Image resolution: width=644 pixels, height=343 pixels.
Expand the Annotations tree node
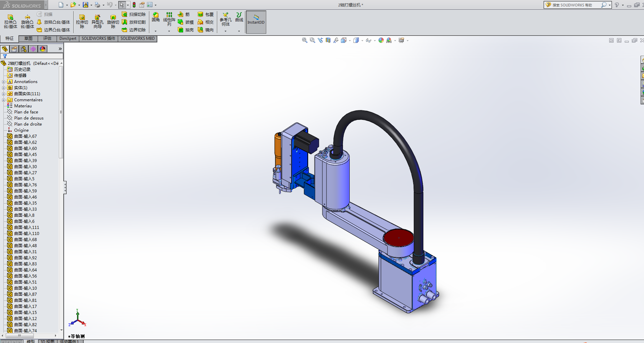tap(3, 82)
